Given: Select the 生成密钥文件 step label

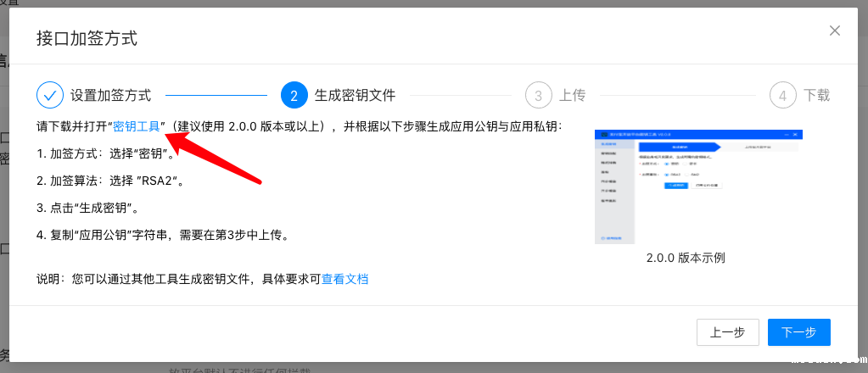Looking at the screenshot, I should click(355, 95).
